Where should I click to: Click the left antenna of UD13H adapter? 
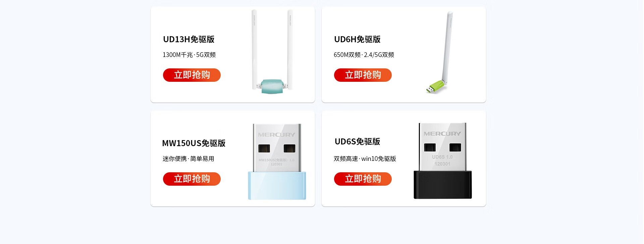point(254,49)
